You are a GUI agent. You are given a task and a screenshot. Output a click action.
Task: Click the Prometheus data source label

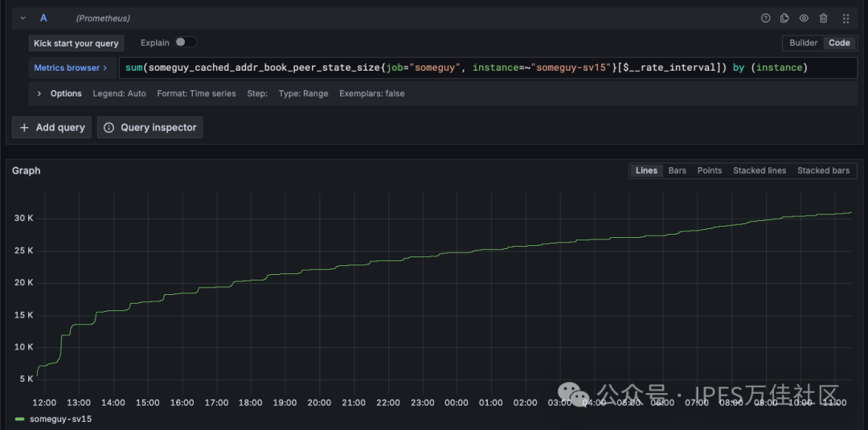[103, 18]
